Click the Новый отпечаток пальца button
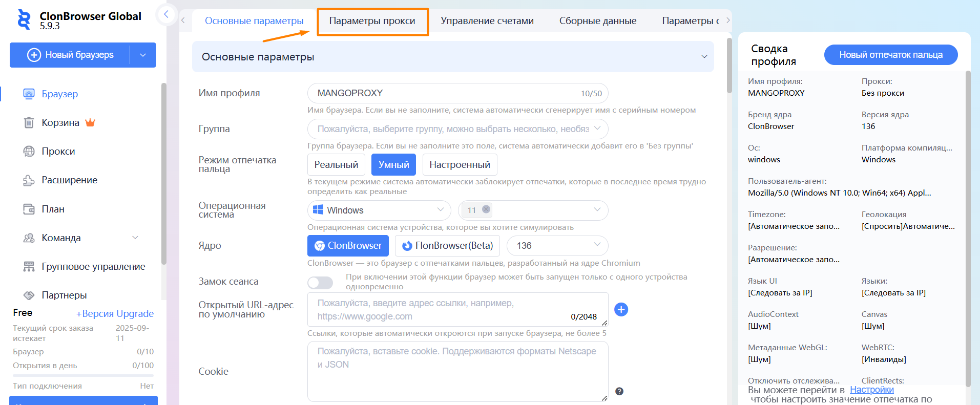980x405 pixels. point(891,55)
